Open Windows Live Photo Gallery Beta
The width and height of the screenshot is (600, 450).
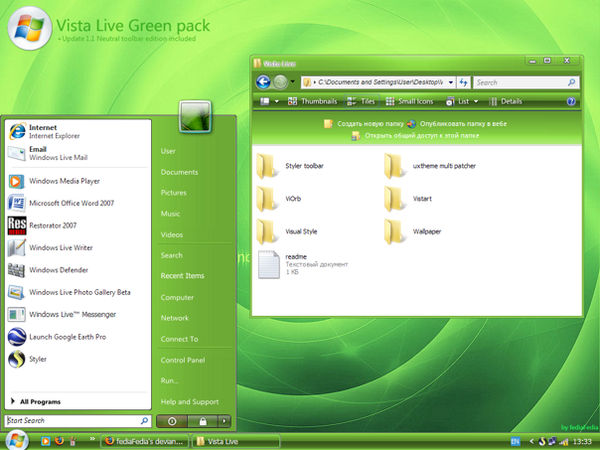(78, 292)
